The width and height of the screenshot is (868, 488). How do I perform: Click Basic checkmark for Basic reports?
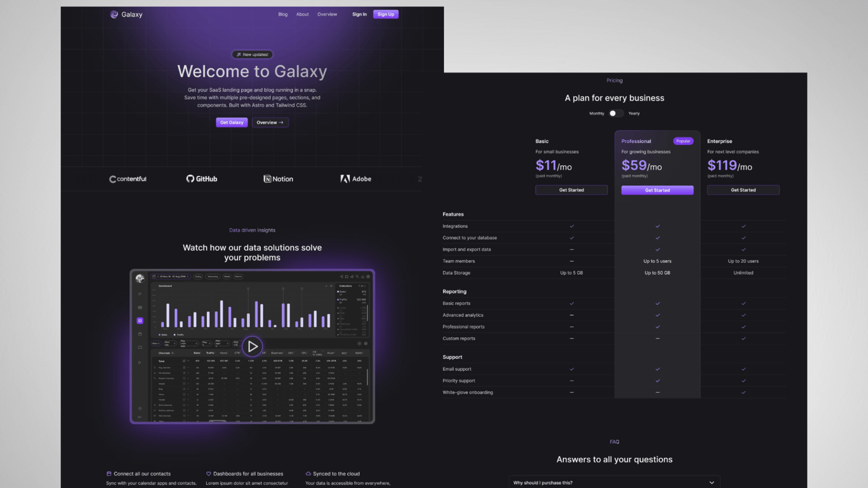click(x=572, y=304)
